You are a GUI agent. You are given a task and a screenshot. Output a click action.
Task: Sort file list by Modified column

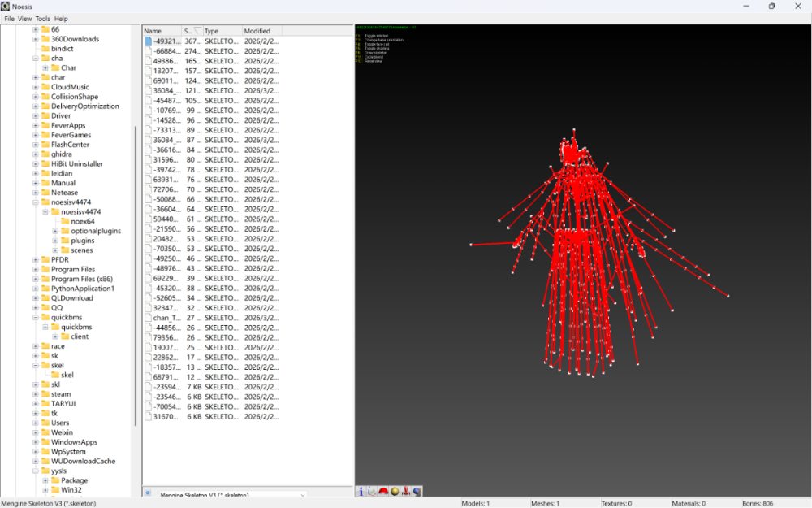pyautogui.click(x=264, y=31)
